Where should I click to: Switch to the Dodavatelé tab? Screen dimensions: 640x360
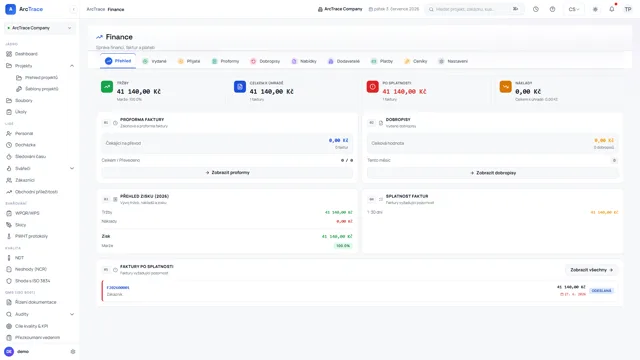pos(344,61)
